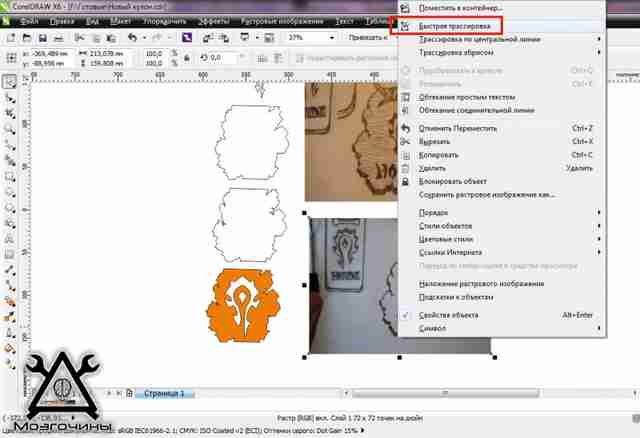The height and width of the screenshot is (438, 640).
Task: Click the orange Horde emblem shape
Action: click(x=243, y=305)
